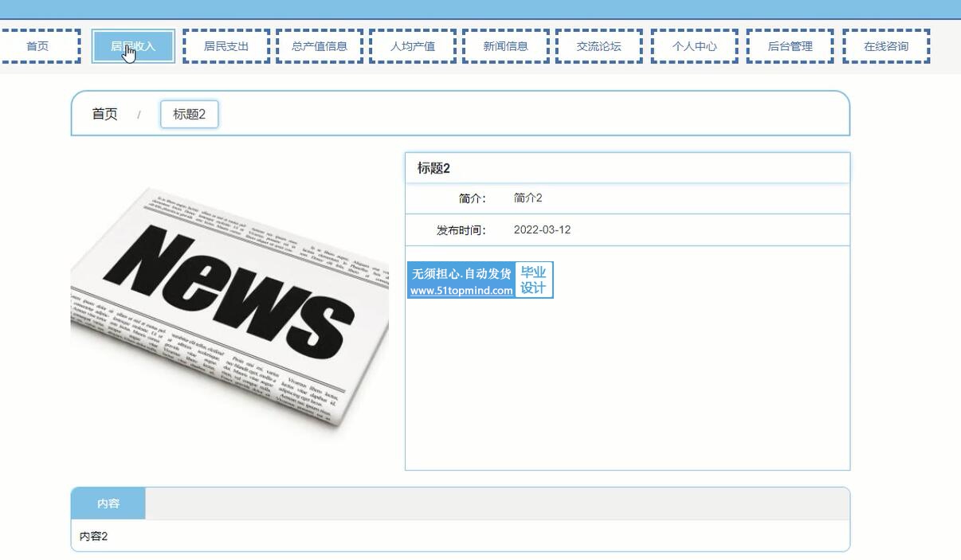Click the date 2022-03-12

coord(542,229)
